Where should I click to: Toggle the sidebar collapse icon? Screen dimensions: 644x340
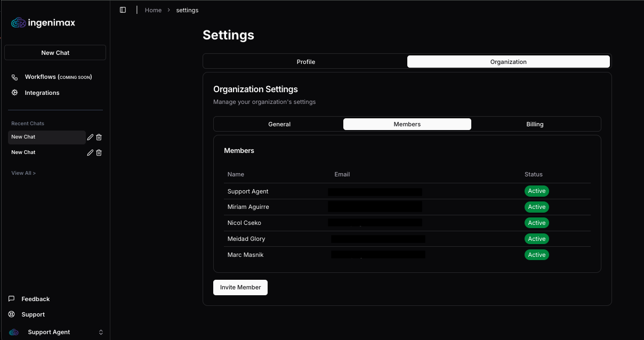(123, 10)
